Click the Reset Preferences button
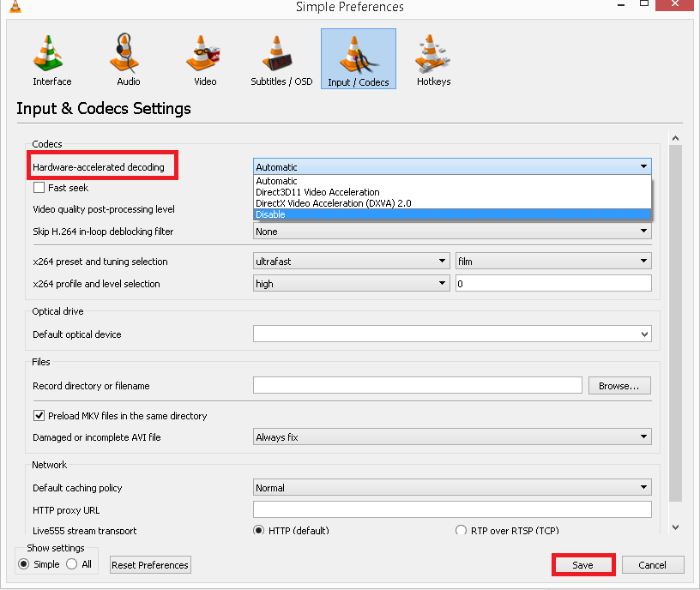700x590 pixels. coord(150,565)
